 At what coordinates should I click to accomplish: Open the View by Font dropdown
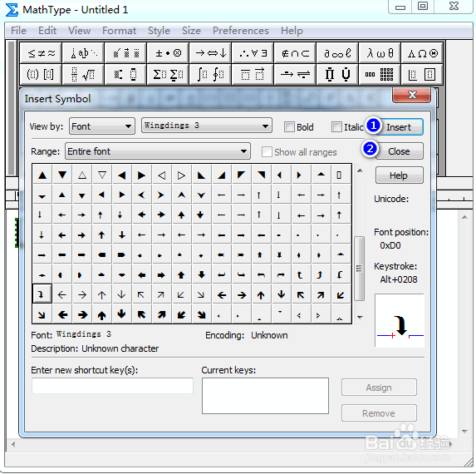click(x=102, y=126)
